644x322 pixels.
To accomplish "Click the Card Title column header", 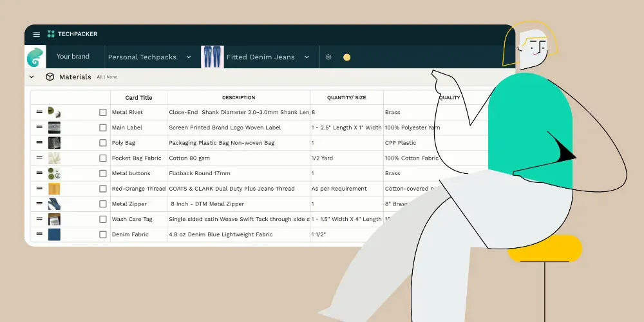I will pyautogui.click(x=139, y=98).
